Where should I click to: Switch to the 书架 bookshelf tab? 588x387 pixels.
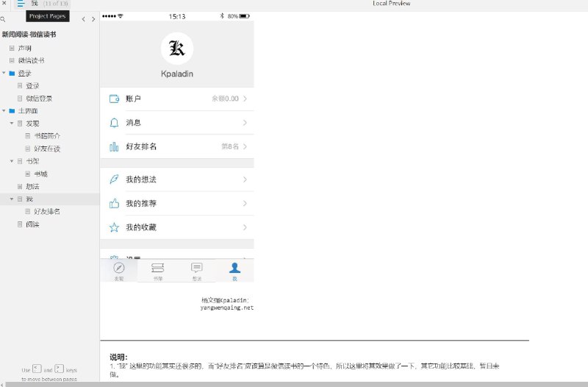coord(158,271)
